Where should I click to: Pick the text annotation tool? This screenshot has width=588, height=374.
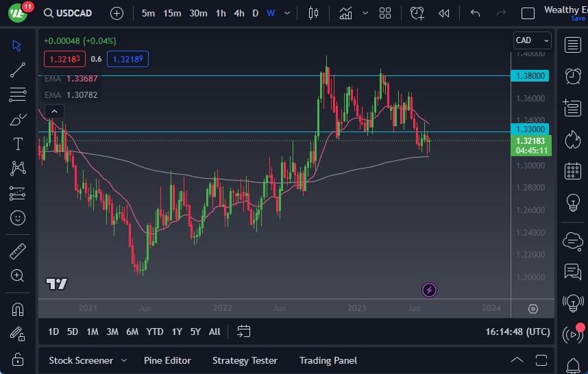18,144
